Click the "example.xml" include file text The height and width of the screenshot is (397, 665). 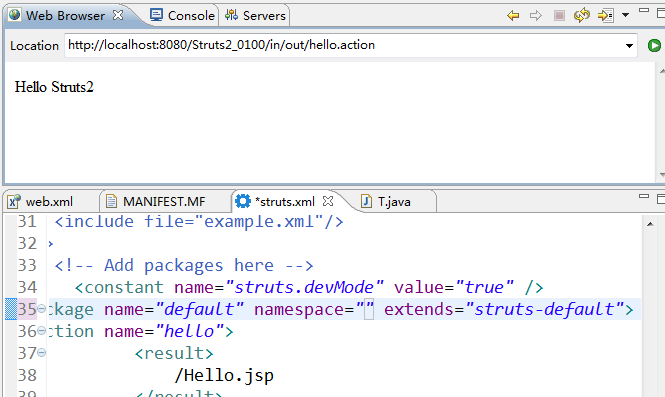(x=259, y=221)
